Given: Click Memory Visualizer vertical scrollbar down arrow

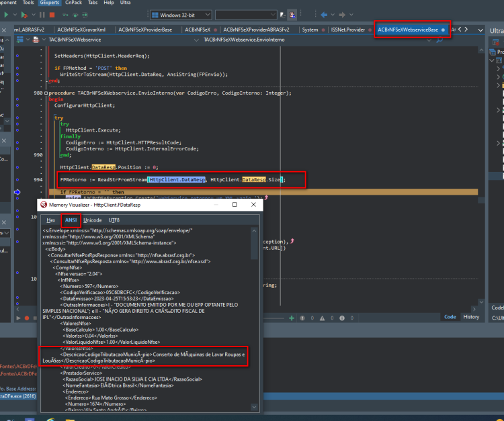Looking at the screenshot, I should (x=254, y=407).
